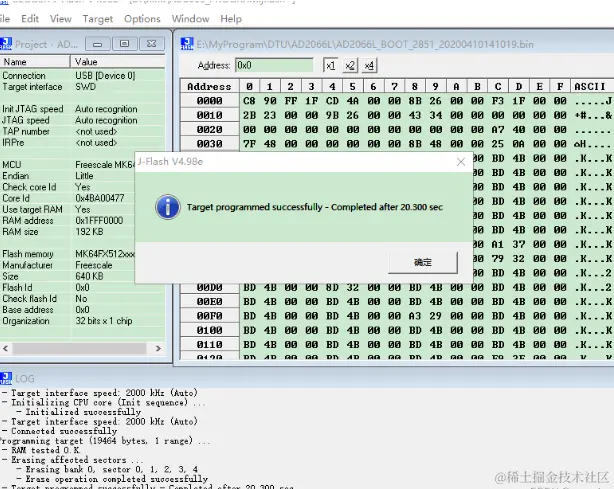Click address row 0030 in hex view

(x=209, y=144)
